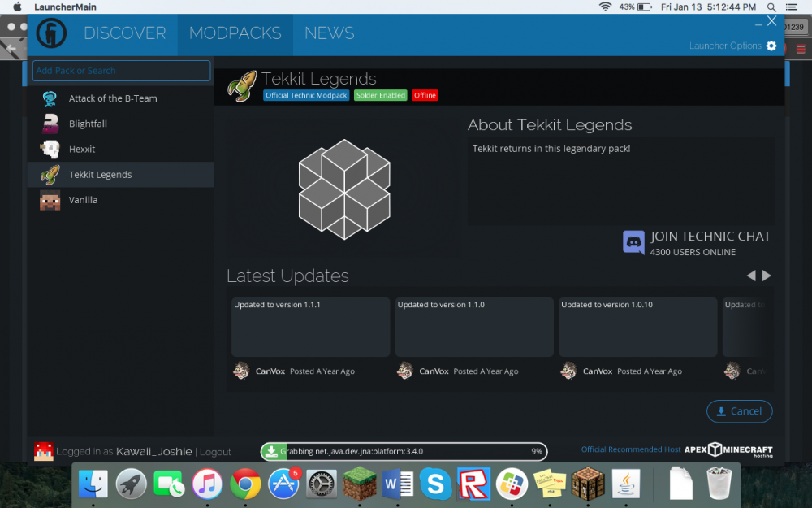Open the Trash in the dock
Viewport: 812px width, 508px height.
point(719,483)
